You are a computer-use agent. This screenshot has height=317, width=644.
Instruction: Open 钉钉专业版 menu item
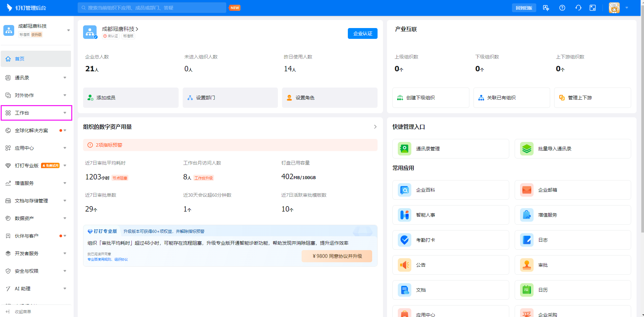[36, 166]
